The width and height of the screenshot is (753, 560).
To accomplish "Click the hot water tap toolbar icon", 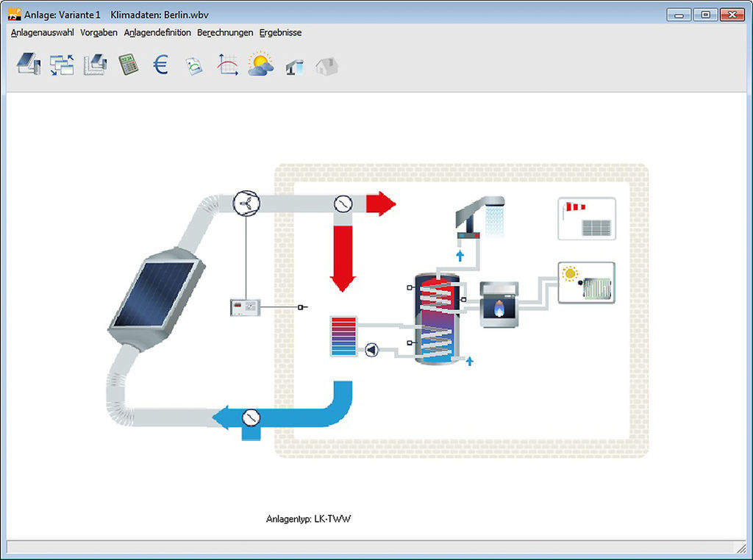I will [294, 67].
